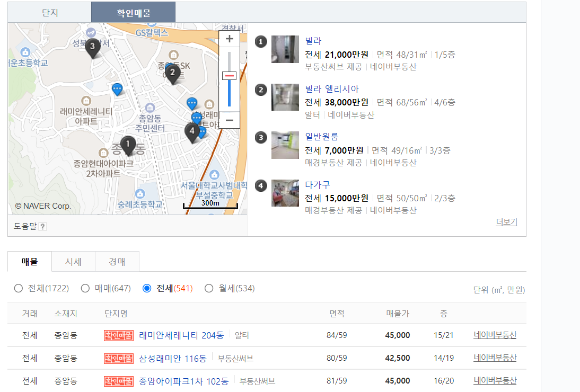Click map marker number 2

[172, 74]
